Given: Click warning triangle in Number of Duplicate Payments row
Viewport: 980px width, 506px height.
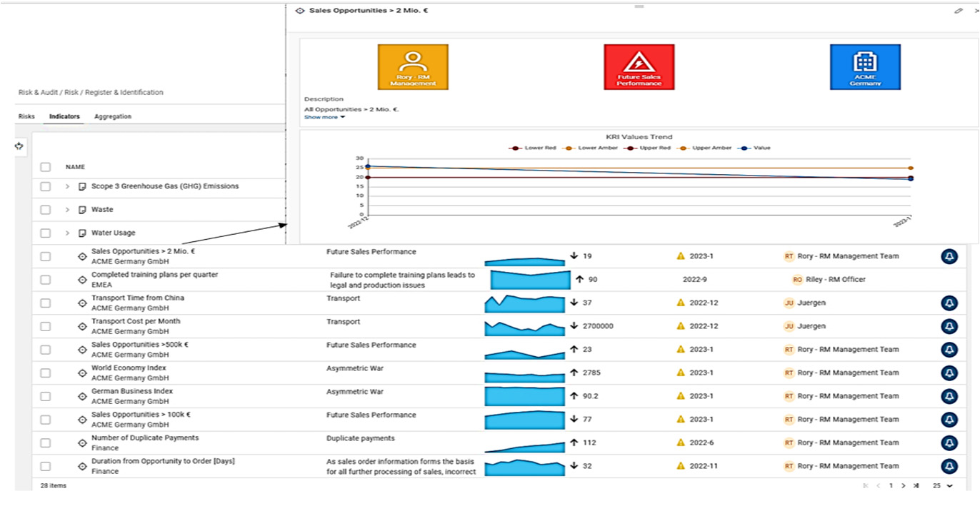Looking at the screenshot, I should point(681,442).
